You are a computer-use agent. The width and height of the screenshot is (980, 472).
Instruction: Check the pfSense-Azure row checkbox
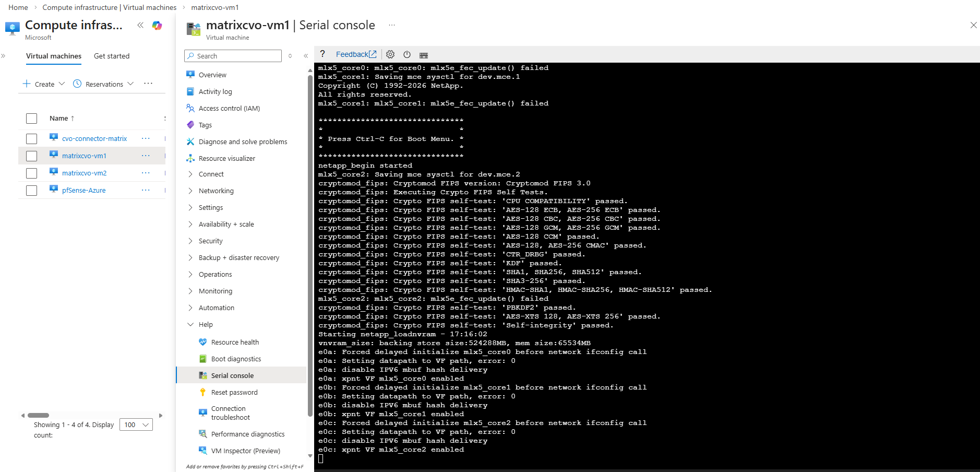pyautogui.click(x=32, y=191)
